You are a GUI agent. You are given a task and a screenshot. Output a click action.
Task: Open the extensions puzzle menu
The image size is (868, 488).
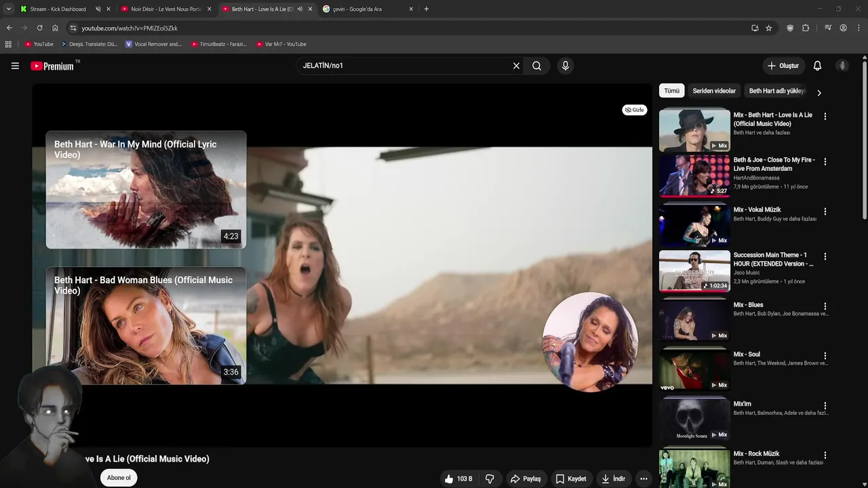[806, 28]
